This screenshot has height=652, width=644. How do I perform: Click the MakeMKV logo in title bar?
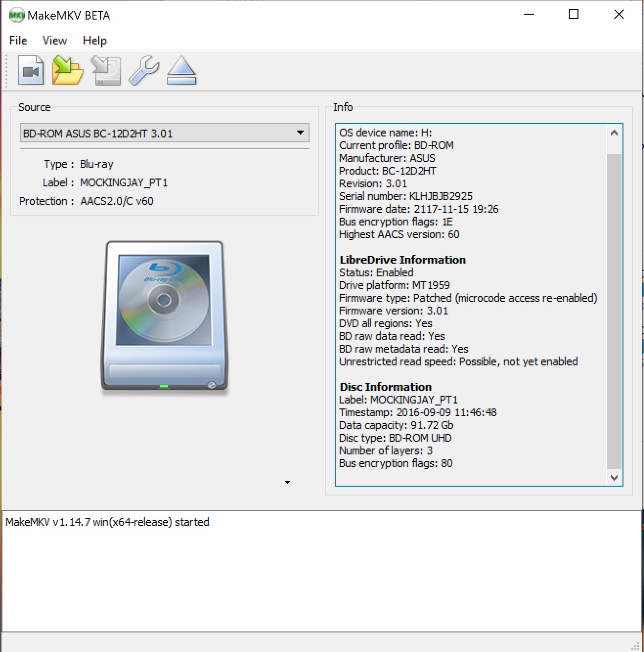[x=17, y=15]
